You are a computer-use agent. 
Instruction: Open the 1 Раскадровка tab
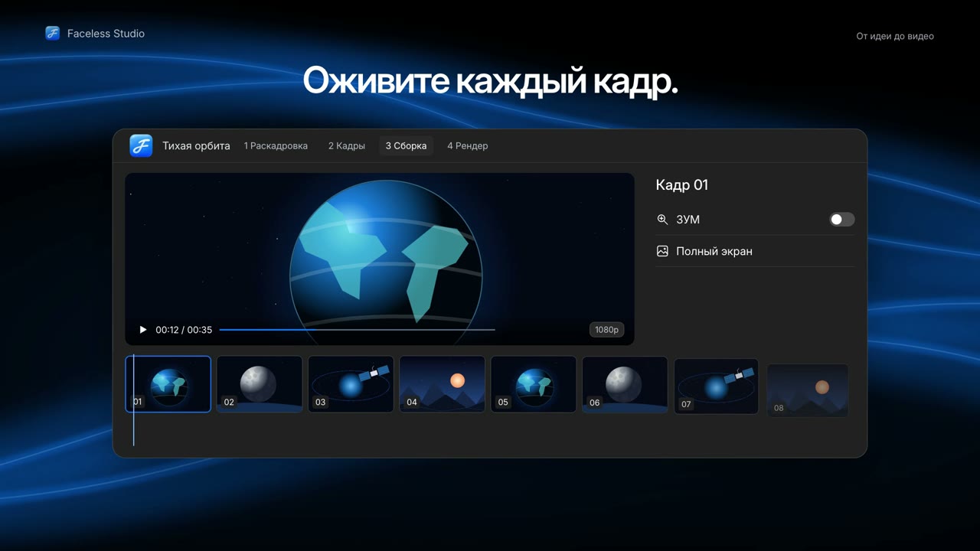pyautogui.click(x=276, y=145)
